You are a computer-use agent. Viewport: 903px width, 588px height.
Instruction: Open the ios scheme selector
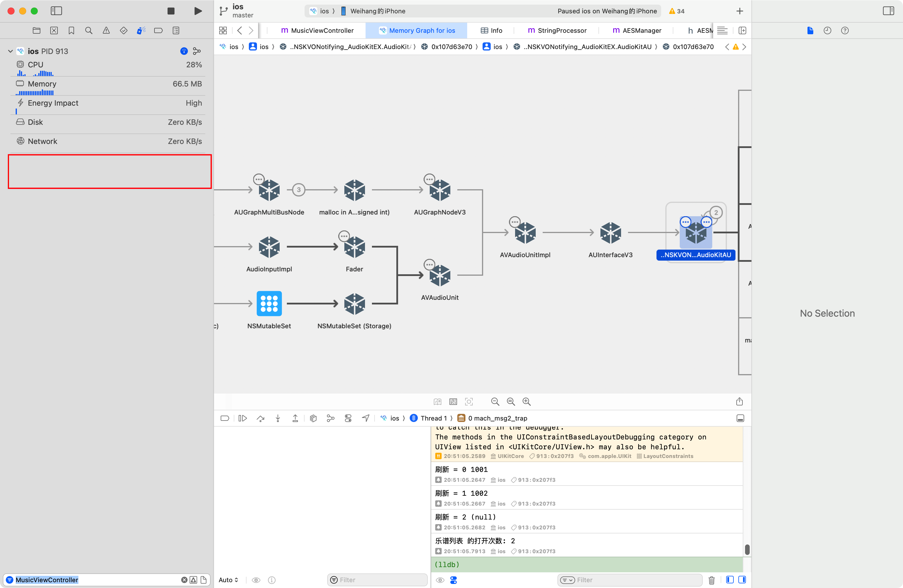[x=319, y=11]
